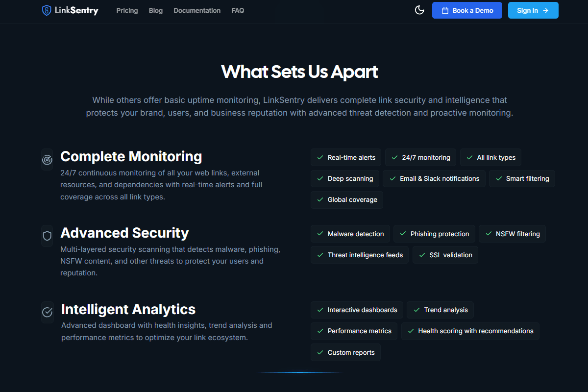Viewport: 588px width, 392px height.
Task: Click the arrow icon in Sign In
Action: click(546, 10)
